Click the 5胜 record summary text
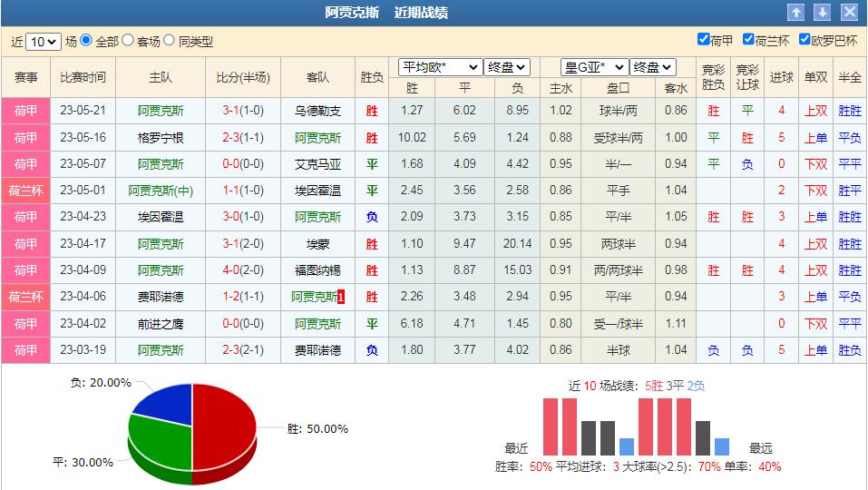The image size is (868, 490). coord(654,386)
